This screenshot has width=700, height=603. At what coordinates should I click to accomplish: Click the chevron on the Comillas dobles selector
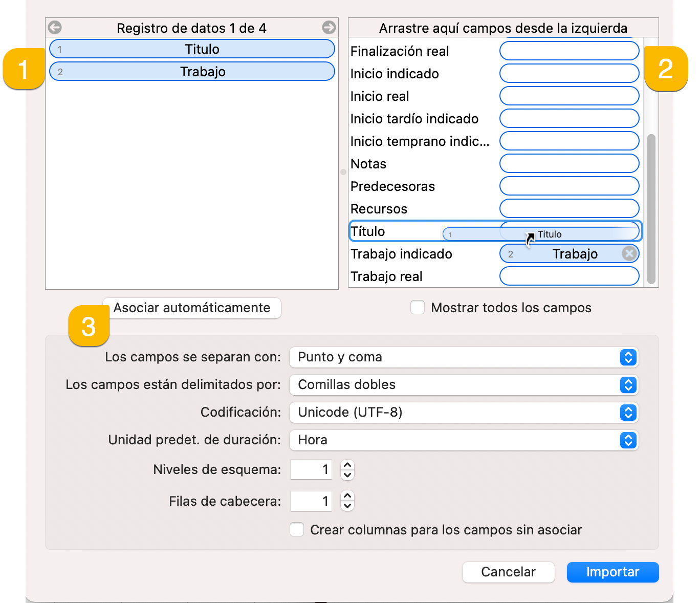pos(628,385)
